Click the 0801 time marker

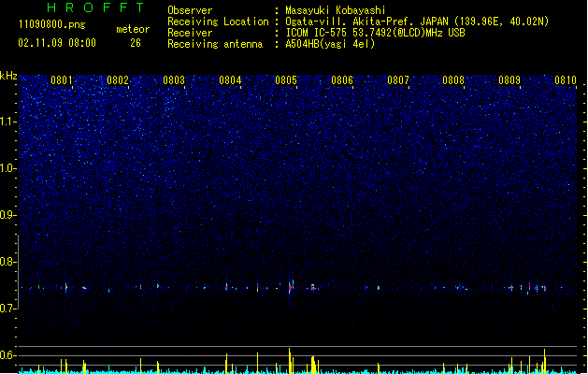click(x=62, y=80)
